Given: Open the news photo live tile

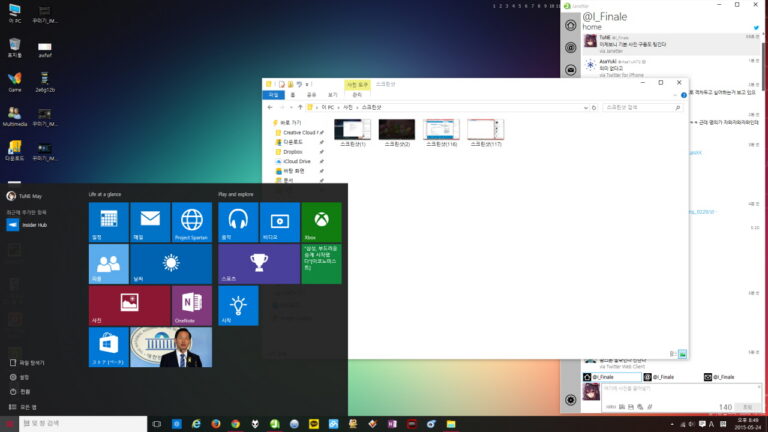Looking at the screenshot, I should click(x=171, y=347).
